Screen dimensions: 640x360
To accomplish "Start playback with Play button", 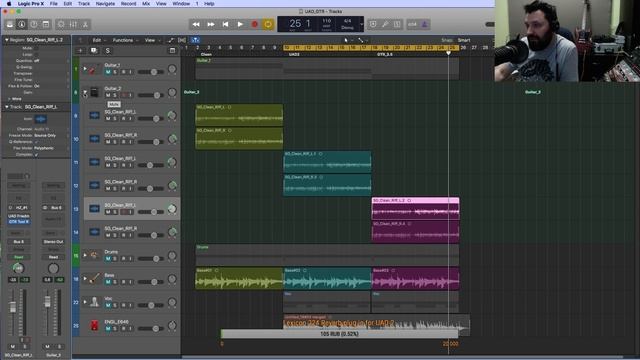I will [240, 24].
